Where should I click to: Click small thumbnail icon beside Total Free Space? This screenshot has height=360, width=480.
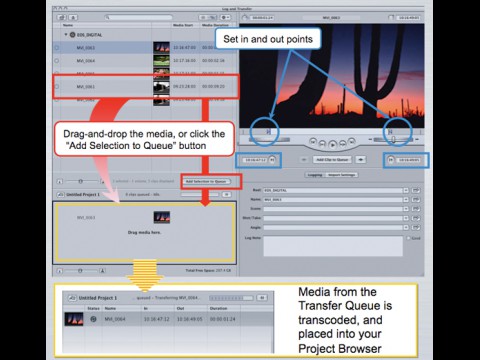point(60,271)
